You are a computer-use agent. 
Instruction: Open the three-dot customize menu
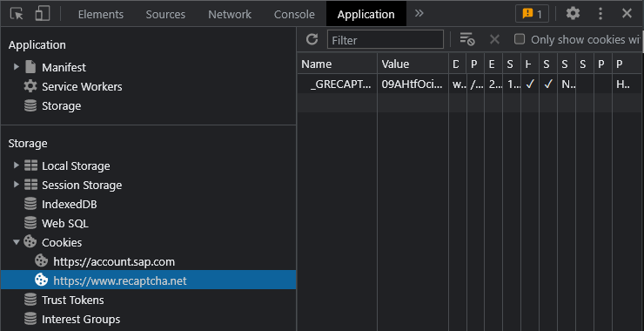coord(600,14)
